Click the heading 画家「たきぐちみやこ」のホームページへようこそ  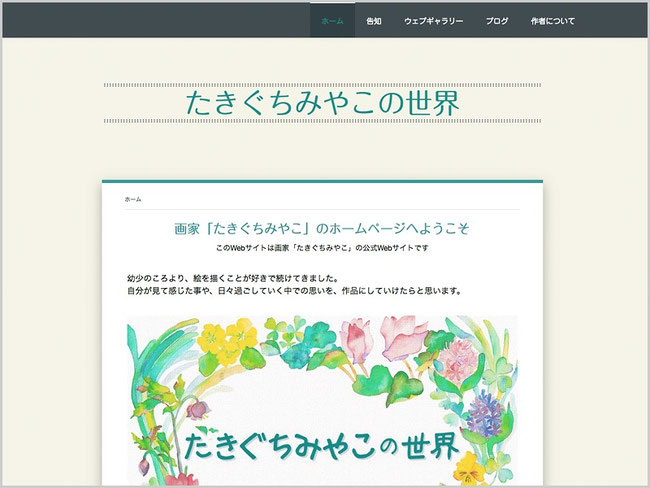322,228
